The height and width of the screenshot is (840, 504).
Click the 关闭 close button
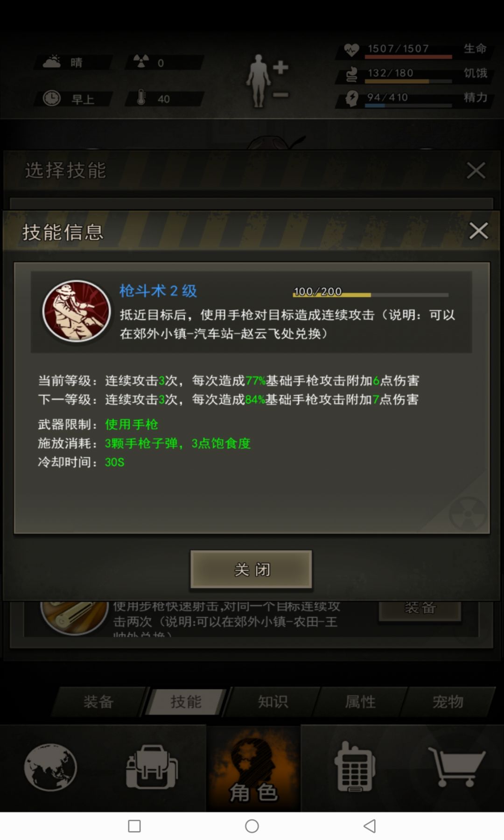tap(251, 569)
